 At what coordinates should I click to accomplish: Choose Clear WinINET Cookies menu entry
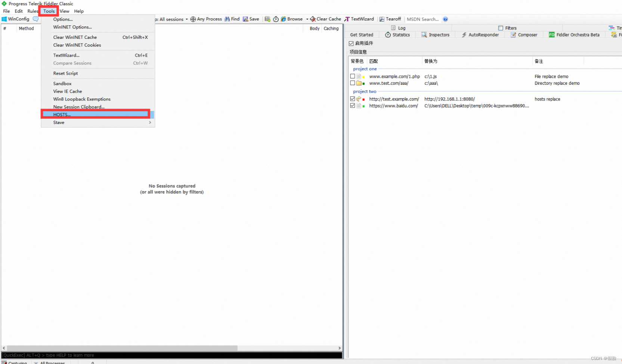tap(98, 45)
